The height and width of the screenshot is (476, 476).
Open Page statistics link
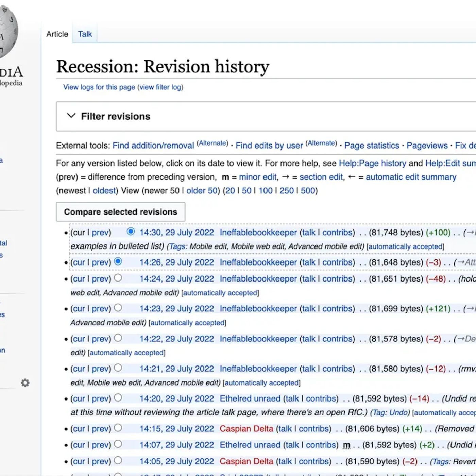(x=372, y=146)
